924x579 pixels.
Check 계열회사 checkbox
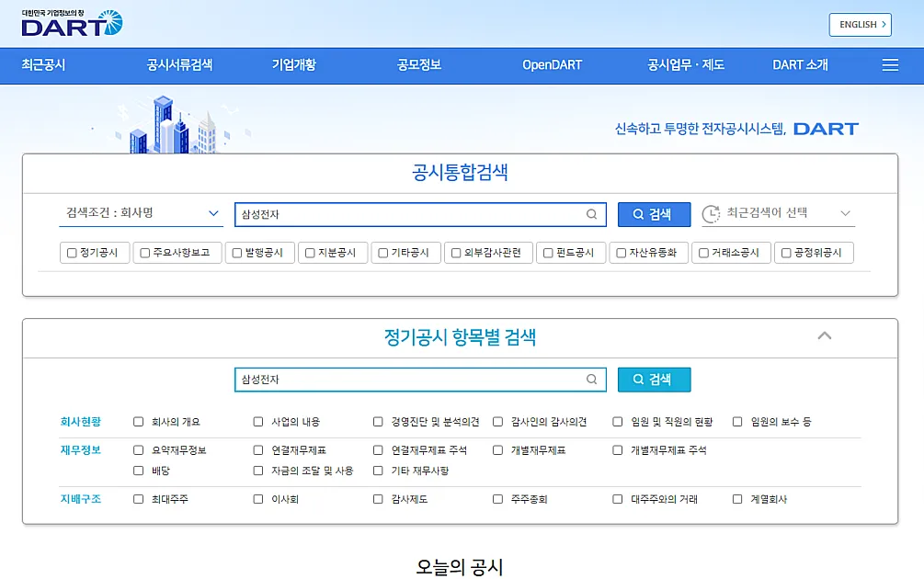[737, 499]
